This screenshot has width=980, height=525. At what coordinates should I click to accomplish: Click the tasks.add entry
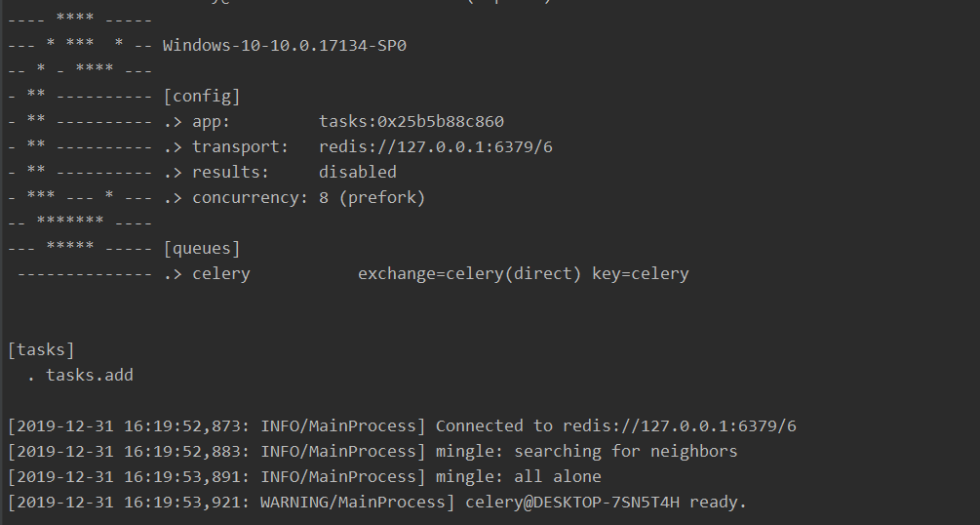(90, 376)
